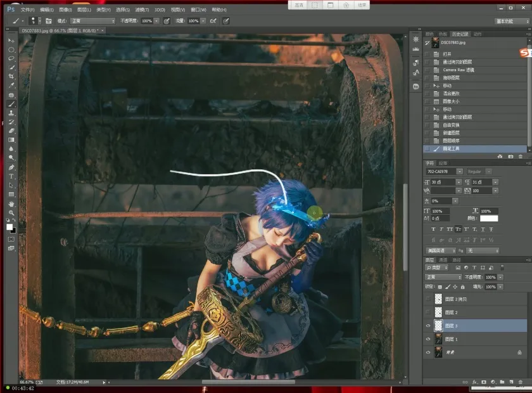
Task: Select the Move tool in the toolbox
Action: click(x=11, y=40)
